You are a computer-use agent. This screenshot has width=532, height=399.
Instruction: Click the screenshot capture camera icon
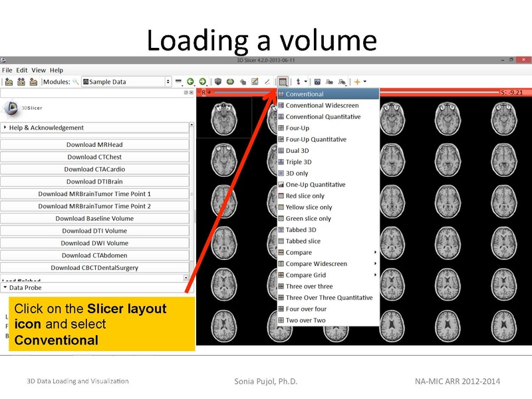(x=317, y=82)
